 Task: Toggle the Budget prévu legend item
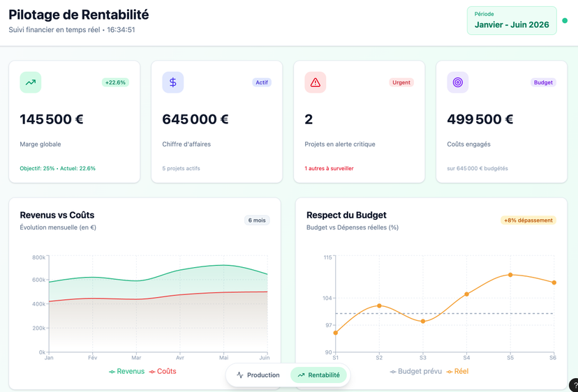[x=415, y=372]
